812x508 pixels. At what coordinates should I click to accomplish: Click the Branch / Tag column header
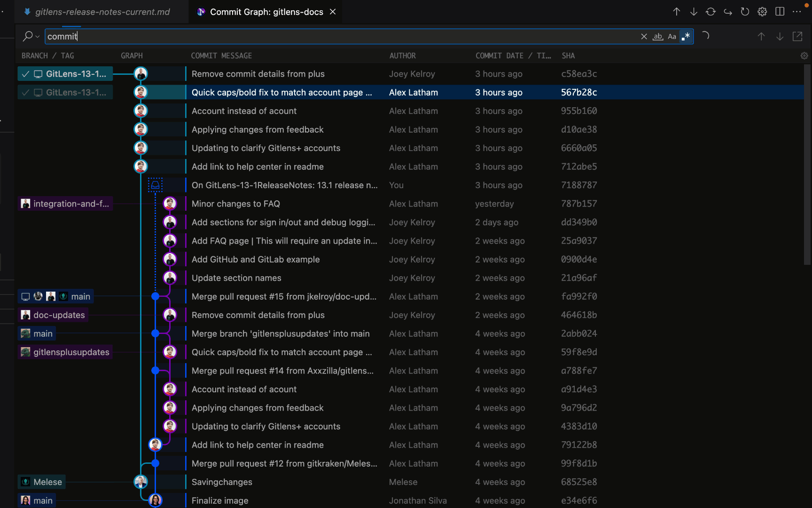click(47, 56)
